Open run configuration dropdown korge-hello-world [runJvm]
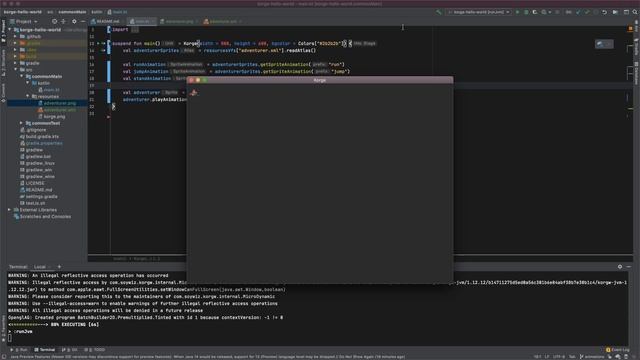 [478, 12]
